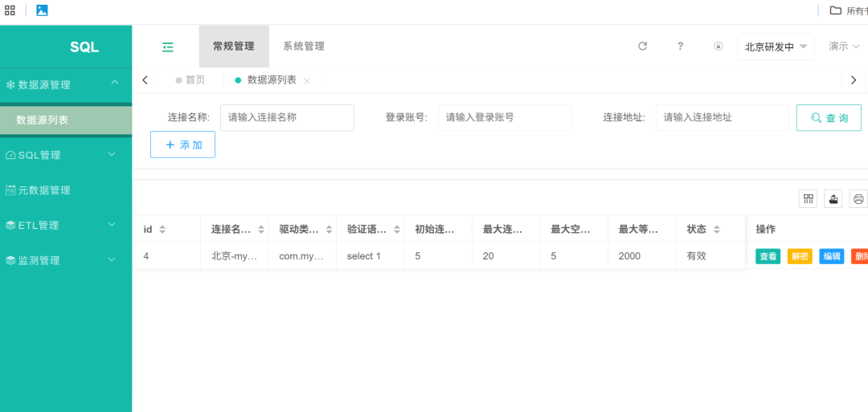Click the 2000 cell

pyautogui.click(x=641, y=256)
